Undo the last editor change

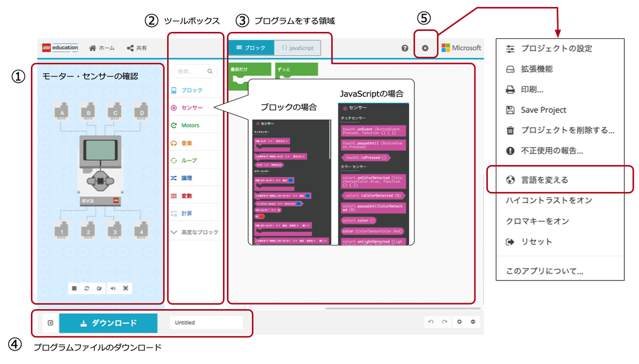pos(431,322)
